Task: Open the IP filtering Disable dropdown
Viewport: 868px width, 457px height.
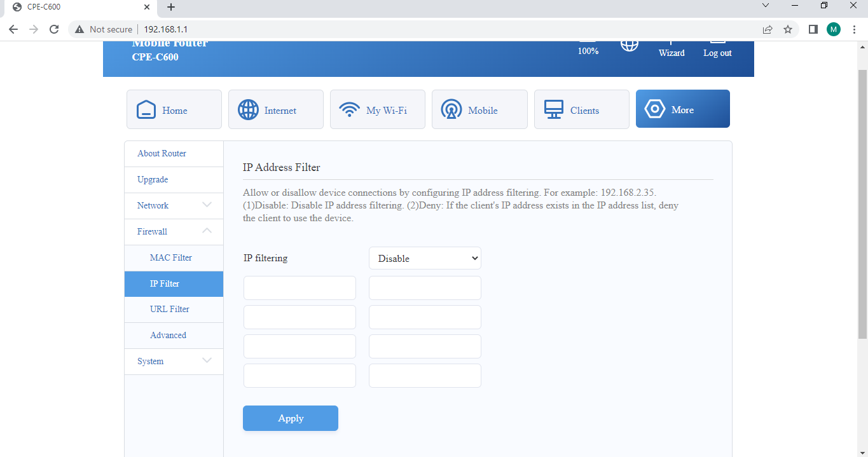Action: [425, 258]
